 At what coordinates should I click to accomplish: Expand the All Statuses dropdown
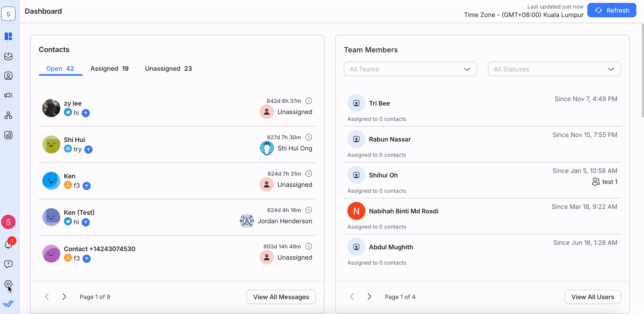pyautogui.click(x=554, y=69)
